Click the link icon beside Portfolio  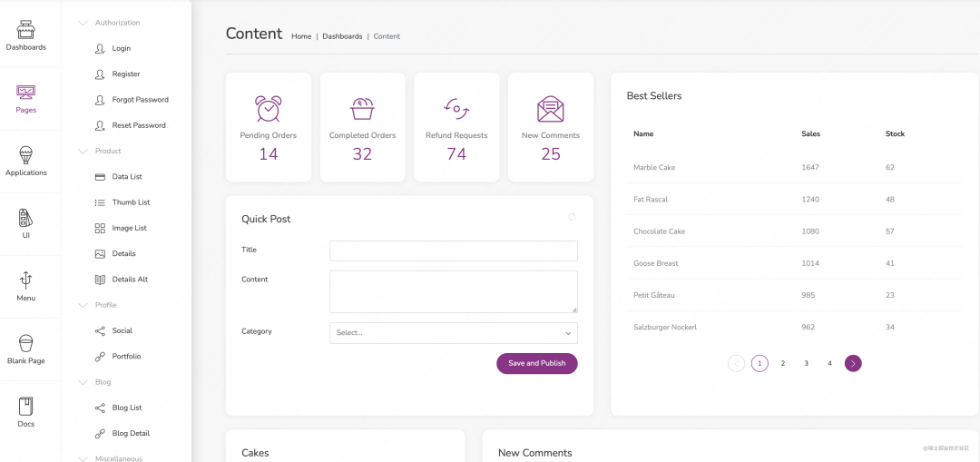click(x=100, y=357)
